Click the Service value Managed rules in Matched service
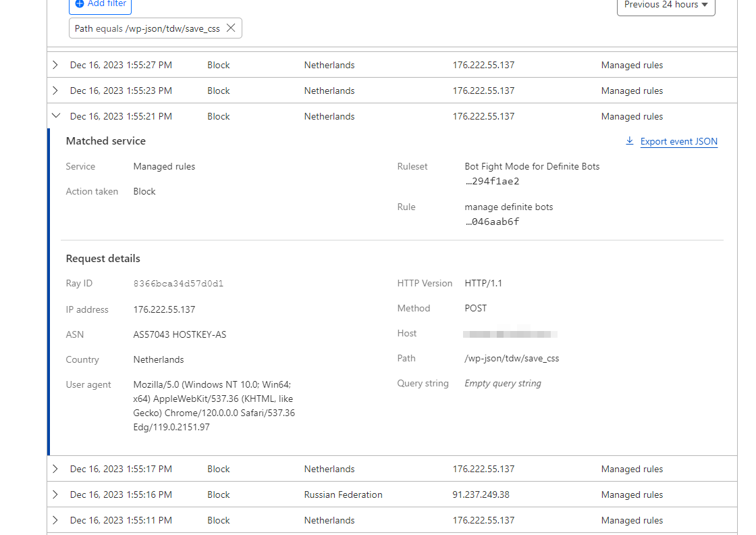This screenshot has width=756, height=535. click(165, 166)
